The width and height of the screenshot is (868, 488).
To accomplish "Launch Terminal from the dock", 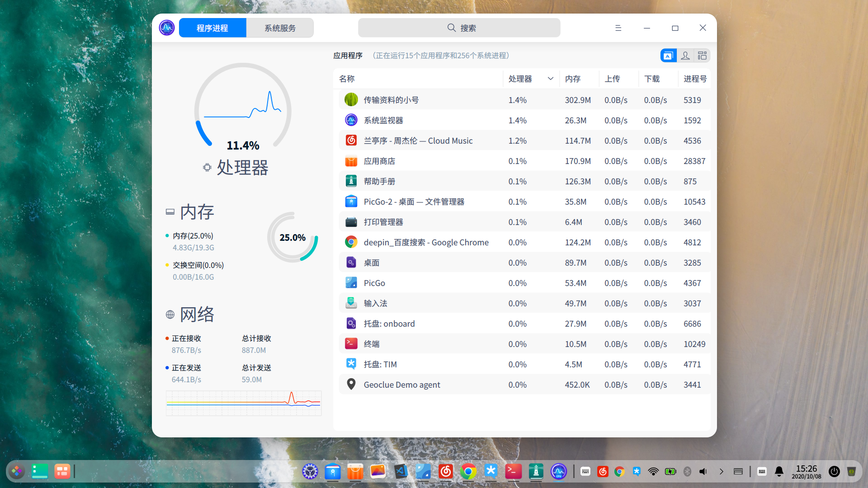I will (x=513, y=471).
